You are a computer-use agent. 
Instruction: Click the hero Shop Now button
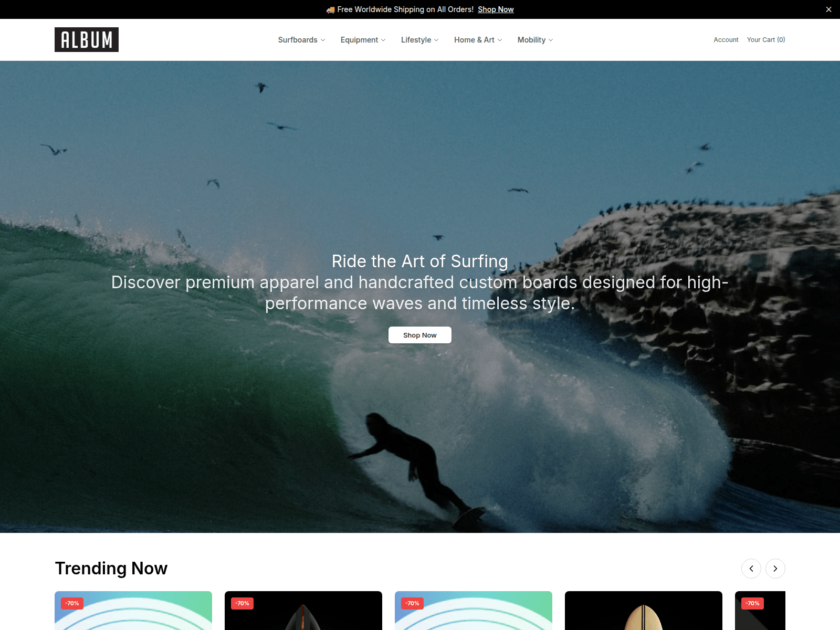[420, 335]
